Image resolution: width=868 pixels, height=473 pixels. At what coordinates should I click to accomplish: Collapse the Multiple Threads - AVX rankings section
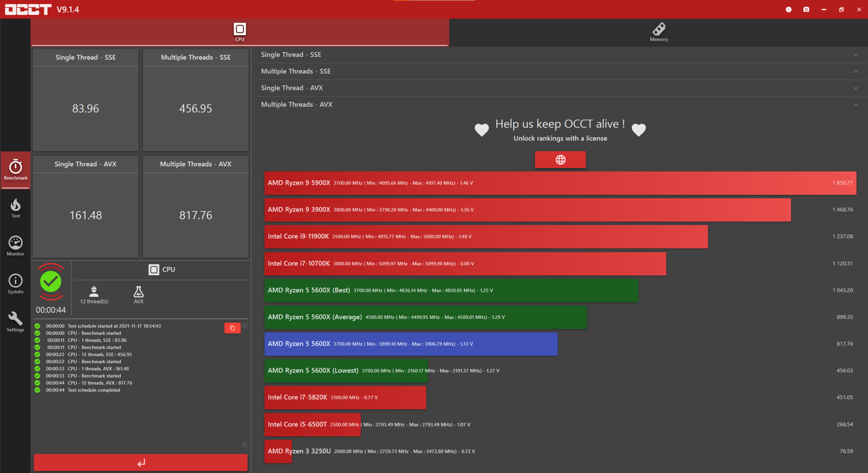point(560,104)
